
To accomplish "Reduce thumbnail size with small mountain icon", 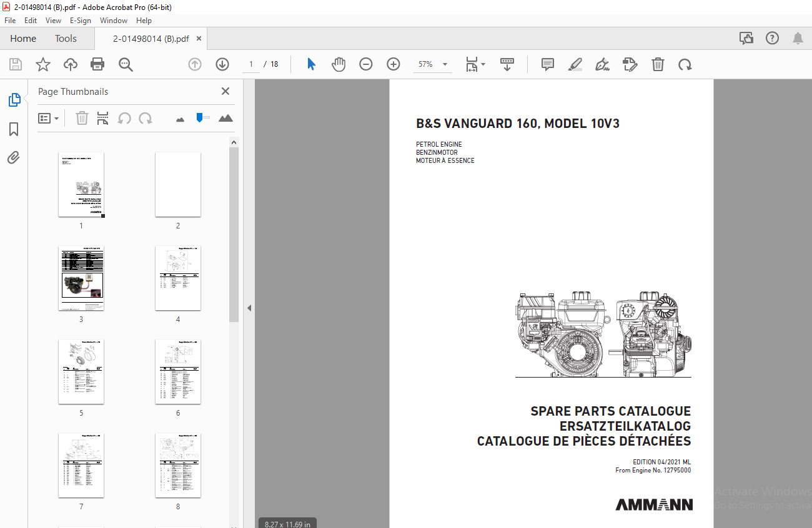I will point(181,119).
